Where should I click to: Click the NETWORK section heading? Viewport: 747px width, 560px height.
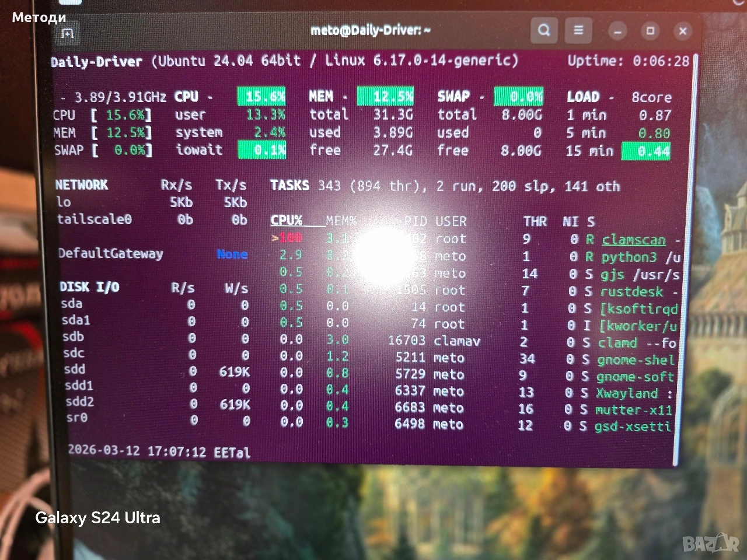tap(82, 185)
